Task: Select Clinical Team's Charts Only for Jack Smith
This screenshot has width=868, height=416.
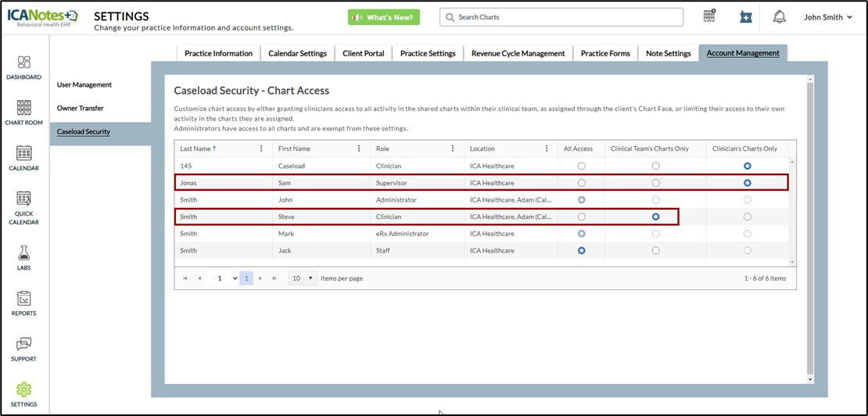Action: (655, 251)
